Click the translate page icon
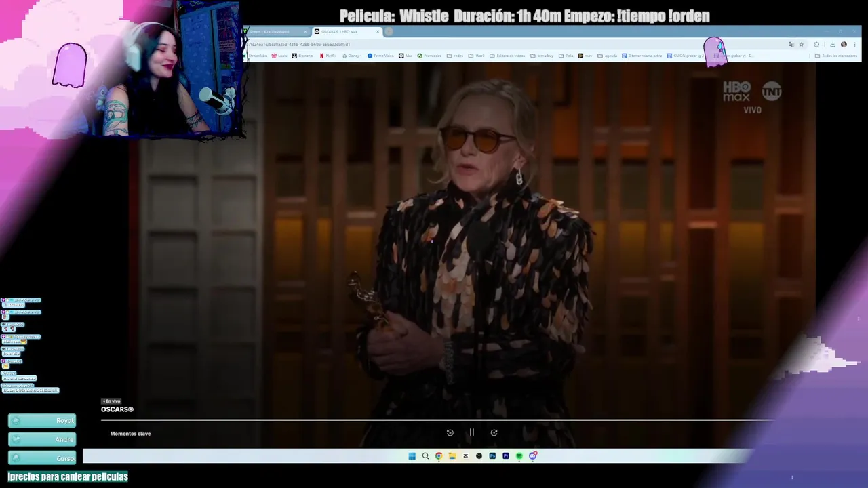Screen dimensions: 868x488 click(x=791, y=45)
